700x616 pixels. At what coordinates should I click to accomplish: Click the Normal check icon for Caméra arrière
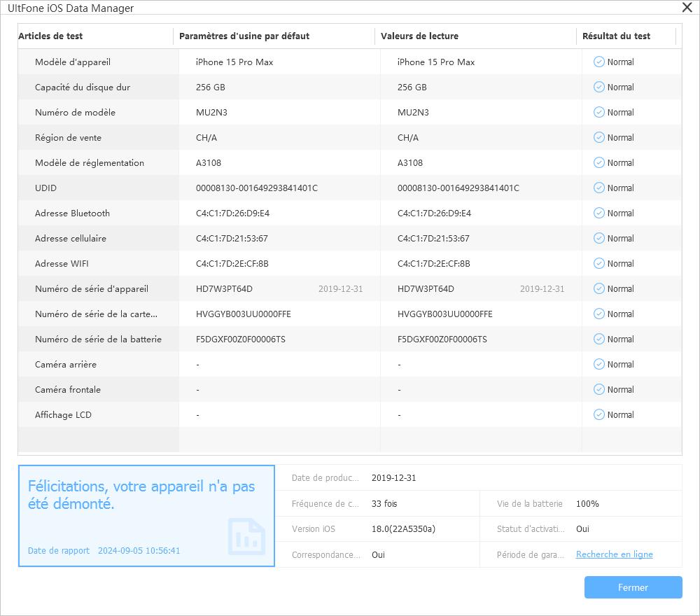598,365
